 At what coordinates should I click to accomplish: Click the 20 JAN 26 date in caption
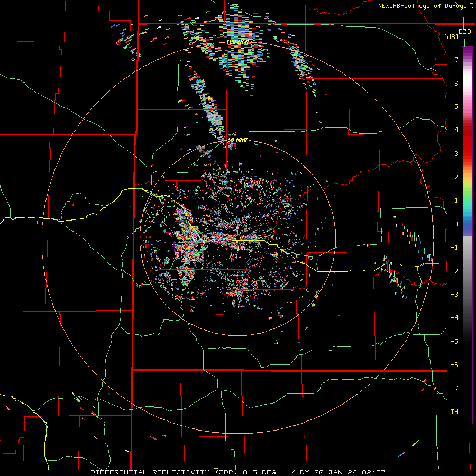tap(335, 472)
